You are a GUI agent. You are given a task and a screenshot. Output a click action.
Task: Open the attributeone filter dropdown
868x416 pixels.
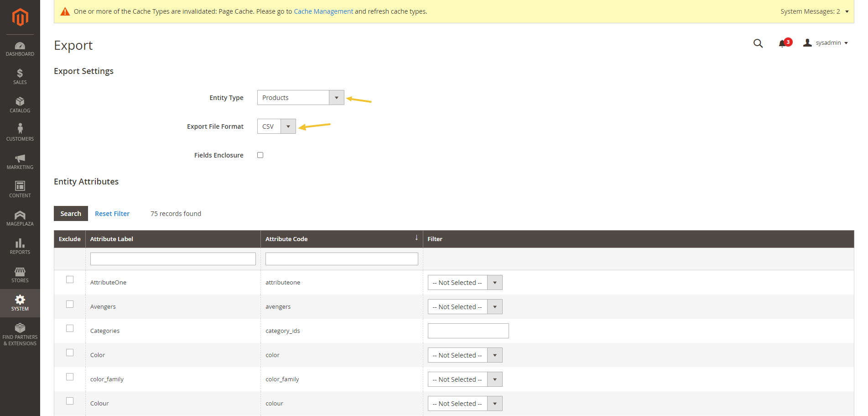(x=465, y=283)
